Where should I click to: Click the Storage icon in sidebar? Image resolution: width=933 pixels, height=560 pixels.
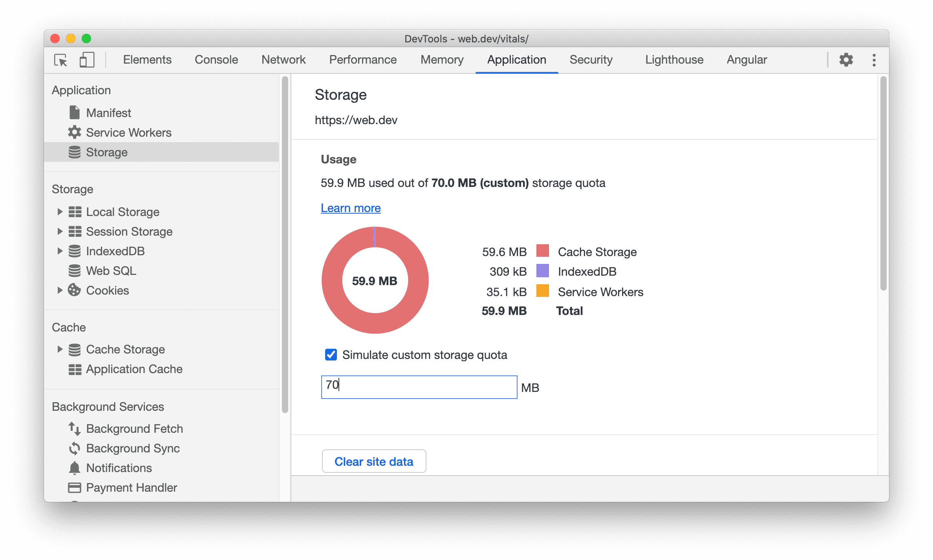point(74,151)
